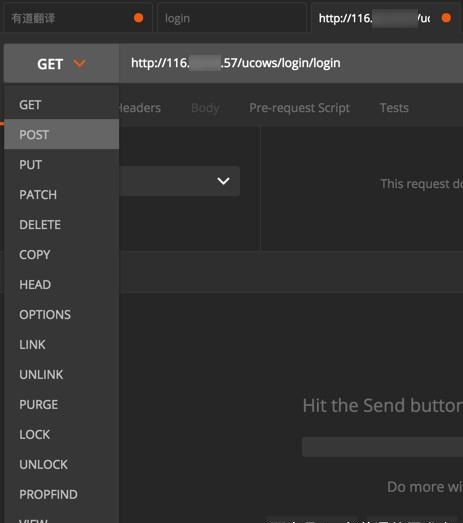Click orange unsaved dot on http://116 tab
The height and width of the screenshot is (523, 463).
pos(446,18)
